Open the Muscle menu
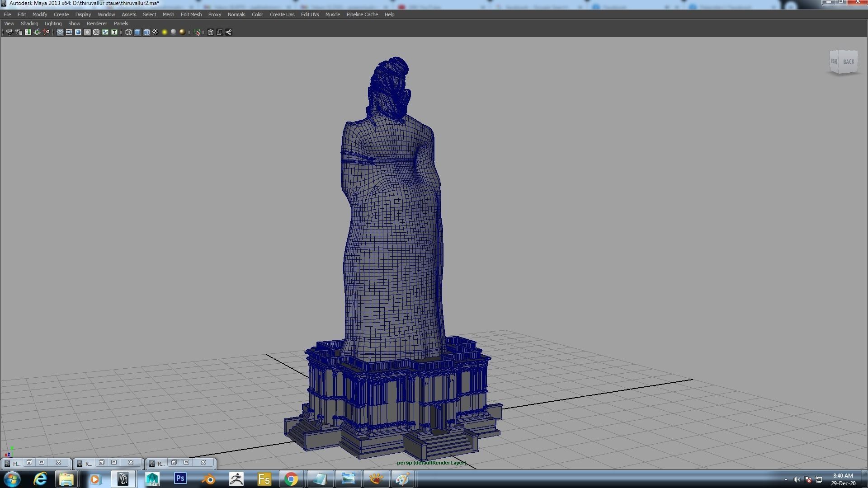The image size is (868, 488). coord(333,14)
